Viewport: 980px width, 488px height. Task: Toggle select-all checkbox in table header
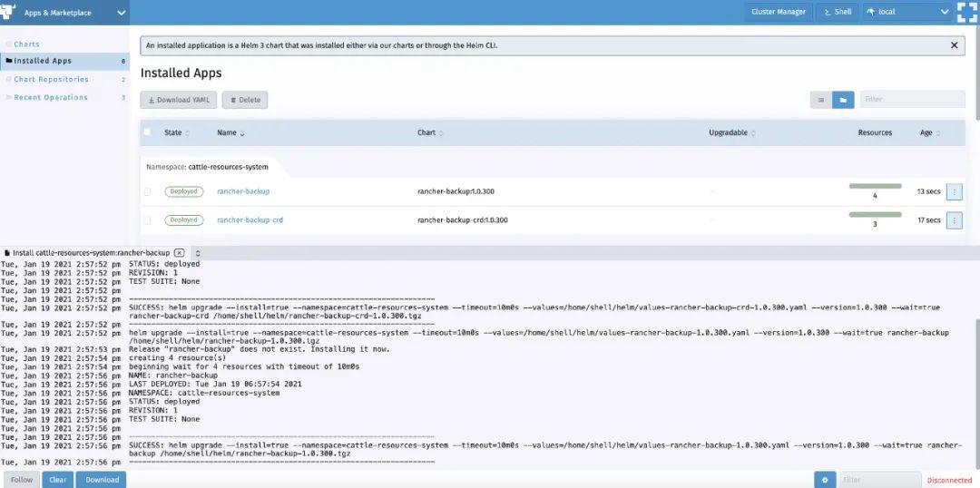[x=147, y=132]
